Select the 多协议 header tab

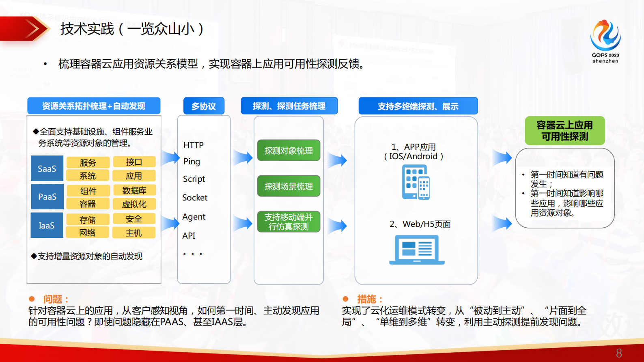pyautogui.click(x=204, y=106)
